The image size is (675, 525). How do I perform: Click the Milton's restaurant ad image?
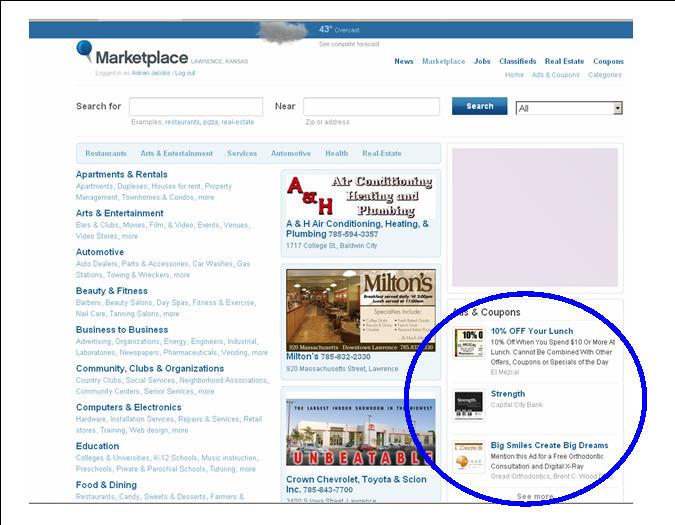[361, 310]
